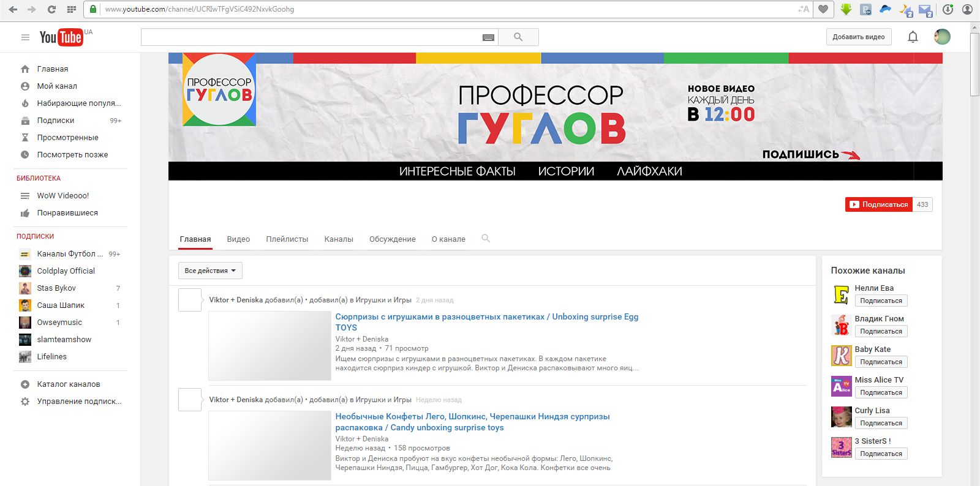Subscribe to Curly Lisa channel
The image size is (980, 486).
881,423
